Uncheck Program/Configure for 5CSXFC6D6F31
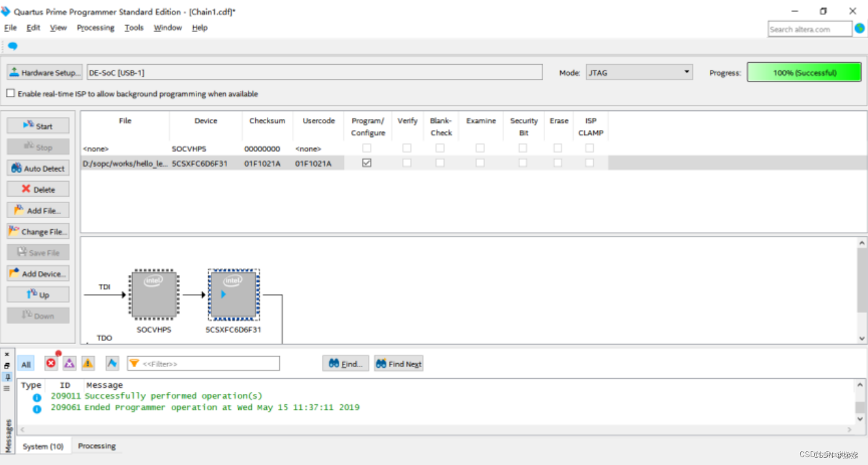The width and height of the screenshot is (868, 465). pyautogui.click(x=367, y=163)
